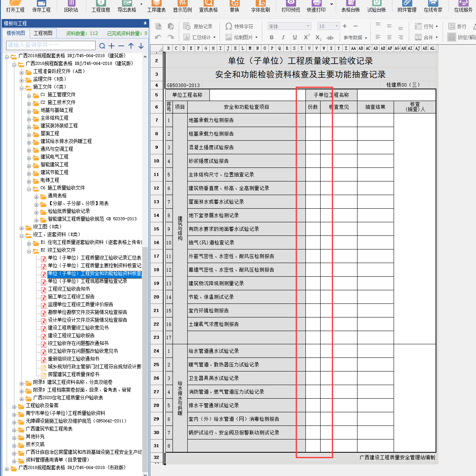Pin the 模板与工程 panel
Screen dimensions: 476x476
click(145, 23)
